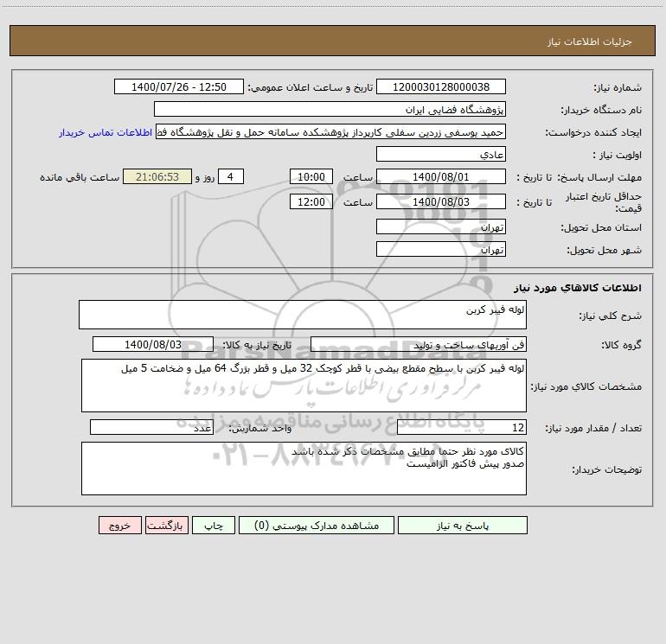Click the label واحد شمارش

coord(260,429)
